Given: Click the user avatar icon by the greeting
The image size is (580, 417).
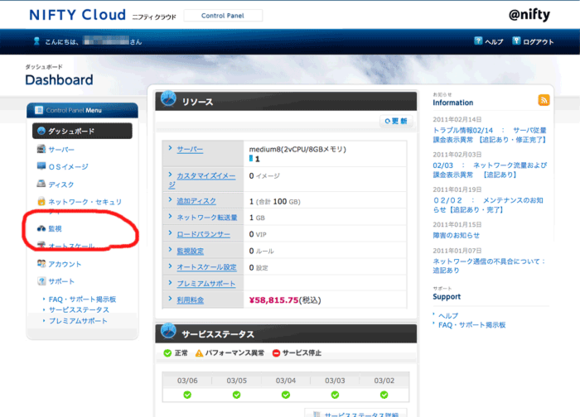Looking at the screenshot, I should [36, 41].
